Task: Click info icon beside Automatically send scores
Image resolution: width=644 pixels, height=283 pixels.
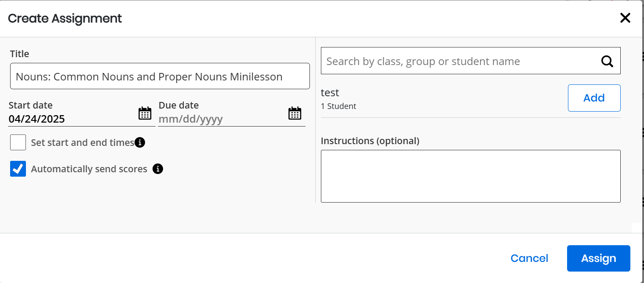Action: [x=158, y=169]
